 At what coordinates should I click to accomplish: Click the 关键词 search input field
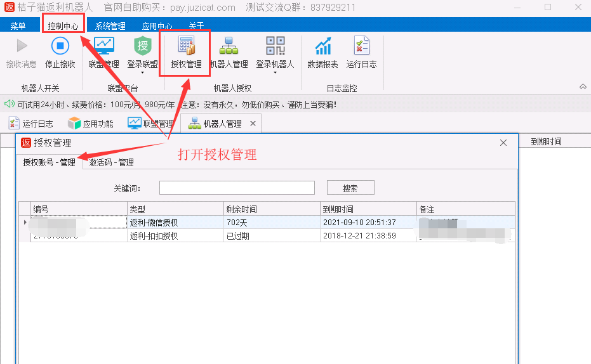coord(237,188)
